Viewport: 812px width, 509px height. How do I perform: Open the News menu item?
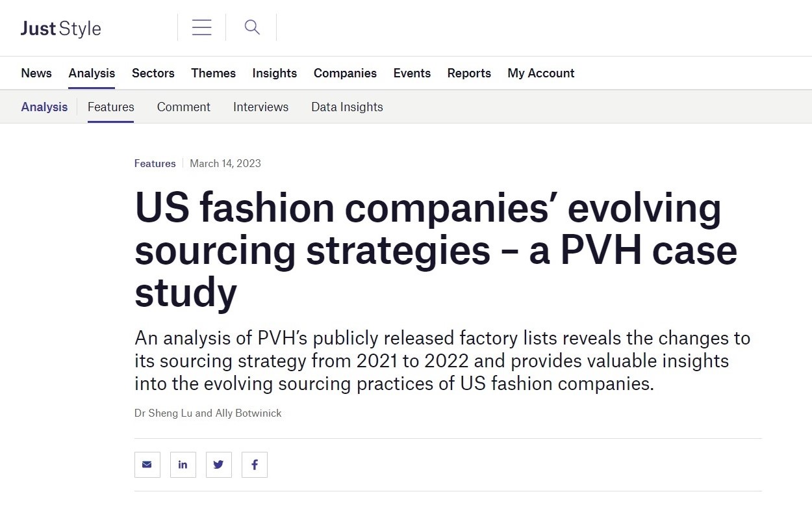pyautogui.click(x=36, y=73)
